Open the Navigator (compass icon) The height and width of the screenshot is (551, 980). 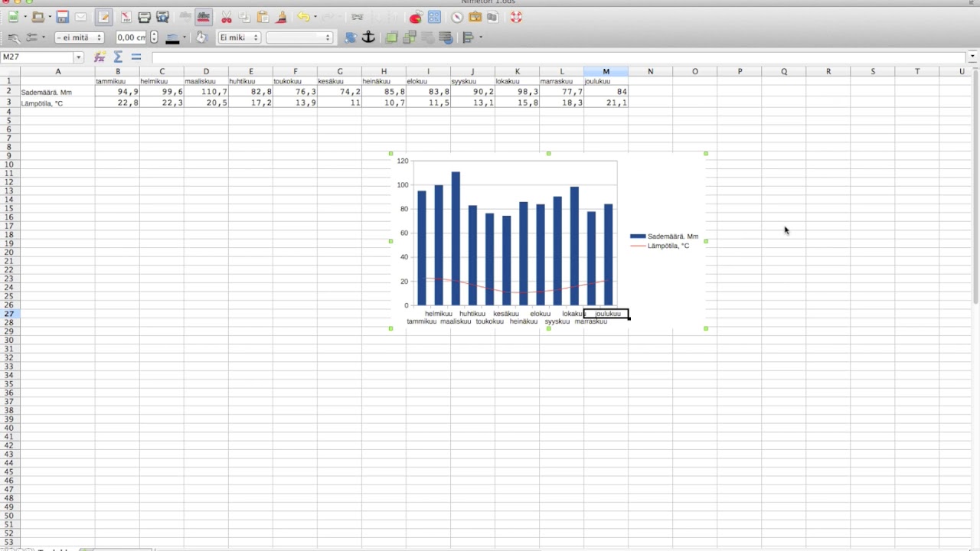tap(457, 17)
